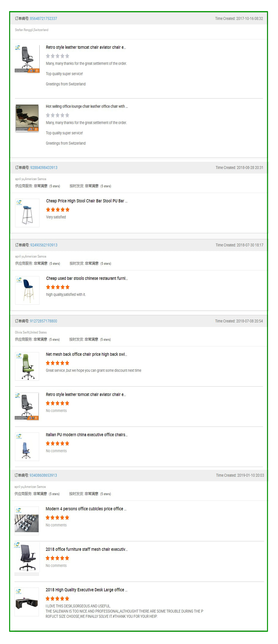Open "Cheap Price High Stool Chair" product title
The width and height of the screenshot is (278, 644).
87,201
